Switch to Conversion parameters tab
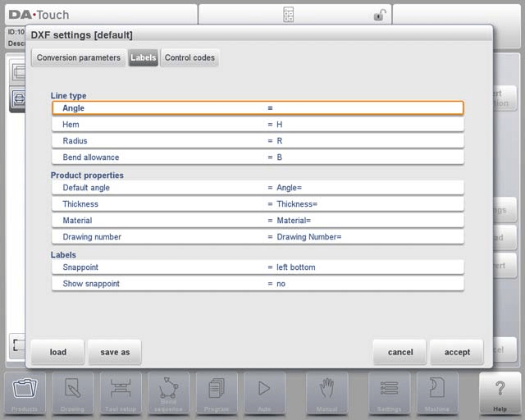 pyautogui.click(x=79, y=57)
